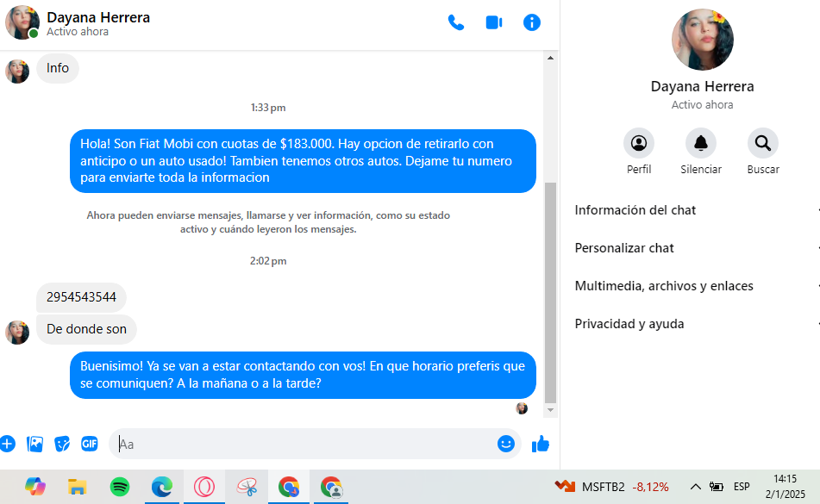The height and width of the screenshot is (504, 820).
Task: Click the chat scrollbar down arrow
Action: pos(551,410)
